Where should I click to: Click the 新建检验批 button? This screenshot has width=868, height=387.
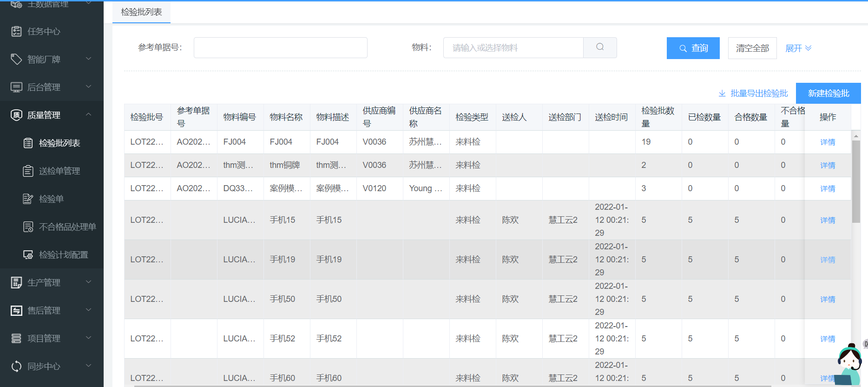(x=828, y=93)
